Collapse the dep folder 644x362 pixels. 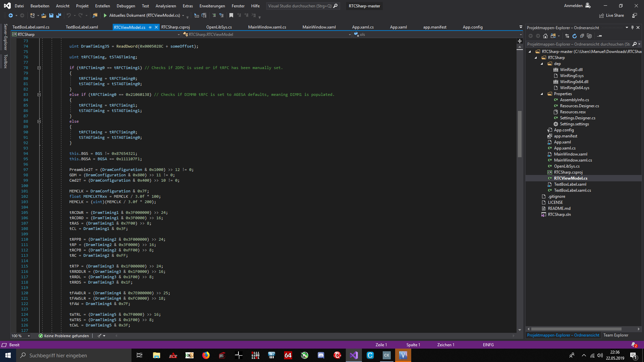(x=542, y=64)
